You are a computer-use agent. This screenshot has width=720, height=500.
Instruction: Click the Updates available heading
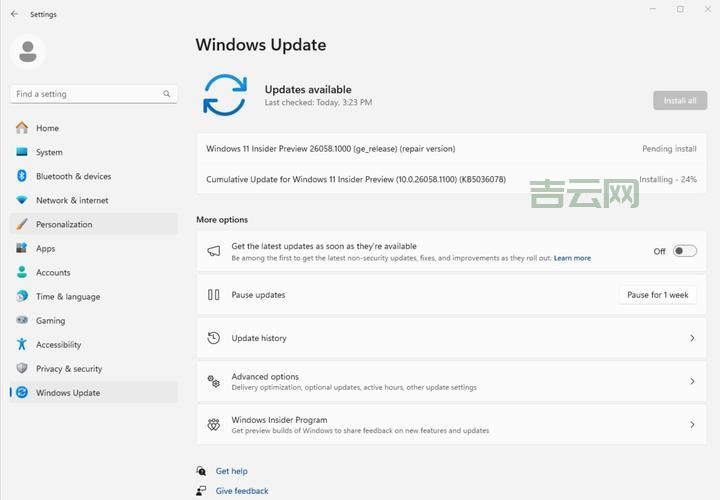pos(308,90)
